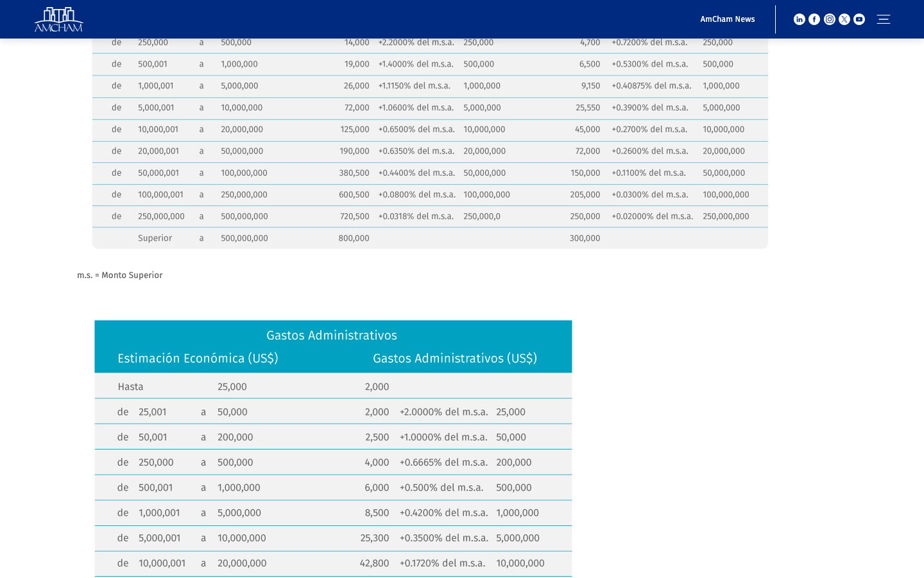This screenshot has width=924, height=578.
Task: Click '+0.0800% del m.s.a.' cell
Action: (x=416, y=195)
